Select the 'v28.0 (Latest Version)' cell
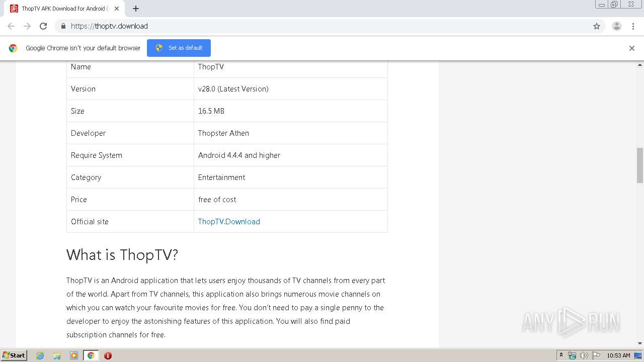The width and height of the screenshot is (644, 362). pyautogui.click(x=290, y=89)
